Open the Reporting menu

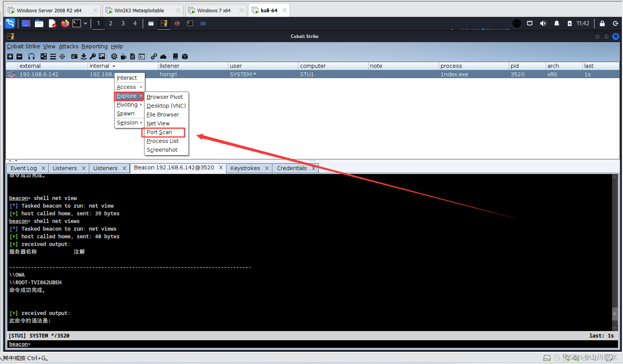[95, 46]
